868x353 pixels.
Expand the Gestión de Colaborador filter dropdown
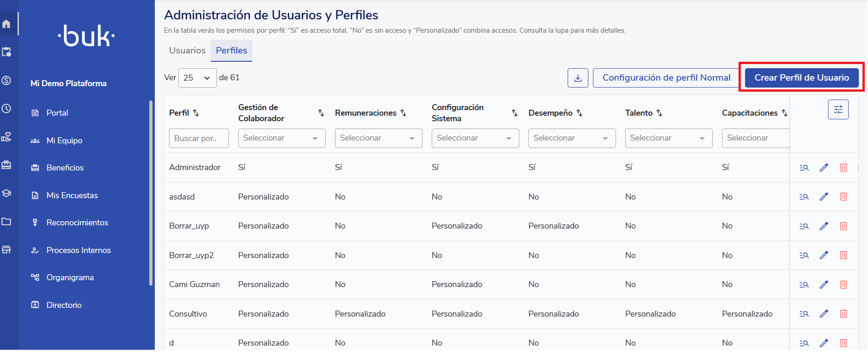[x=282, y=138]
